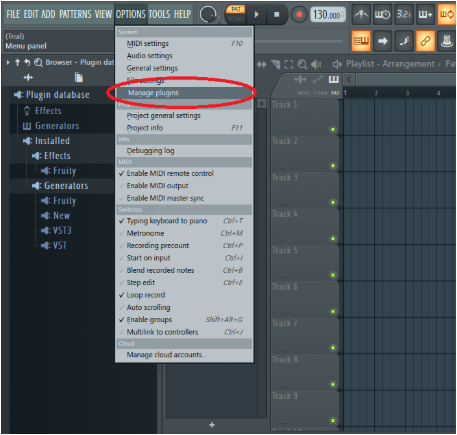The height and width of the screenshot is (435, 457).
Task: Click the browser files page icon
Action: click(x=79, y=78)
